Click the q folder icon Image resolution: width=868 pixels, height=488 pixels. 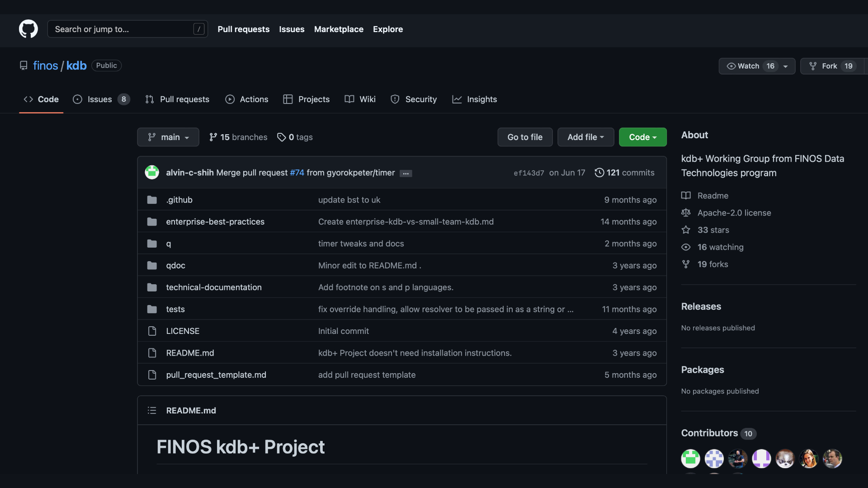(152, 244)
